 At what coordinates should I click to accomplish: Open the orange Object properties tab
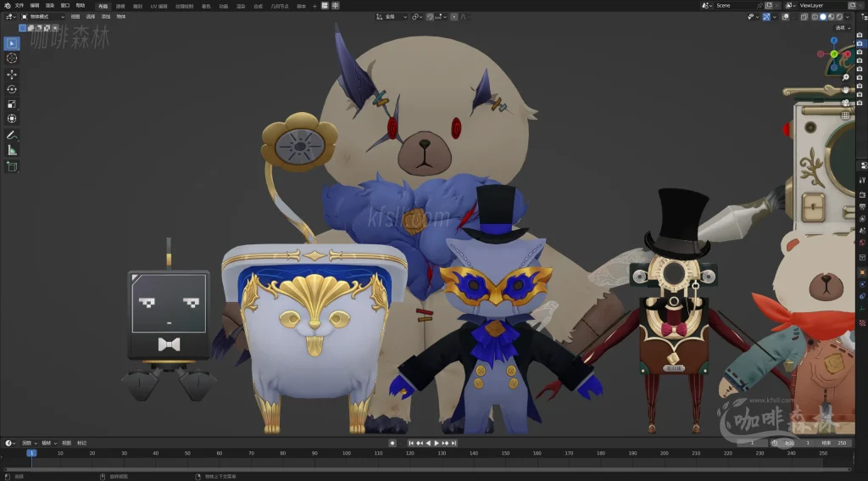862,271
